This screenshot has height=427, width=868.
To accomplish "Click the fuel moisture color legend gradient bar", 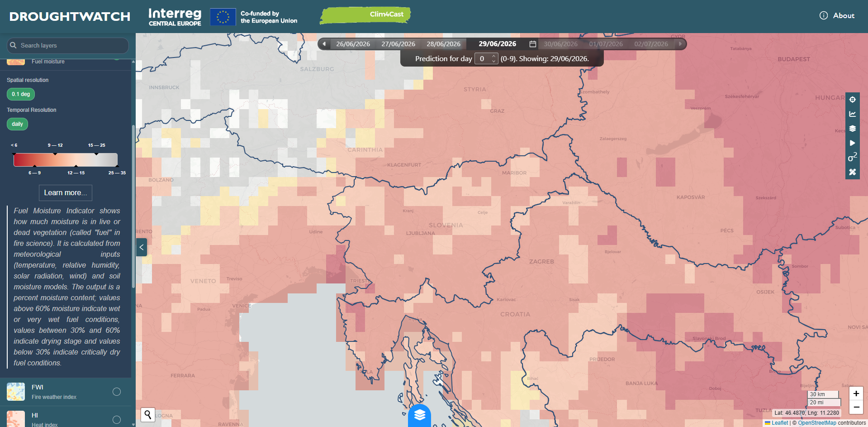I will click(66, 160).
